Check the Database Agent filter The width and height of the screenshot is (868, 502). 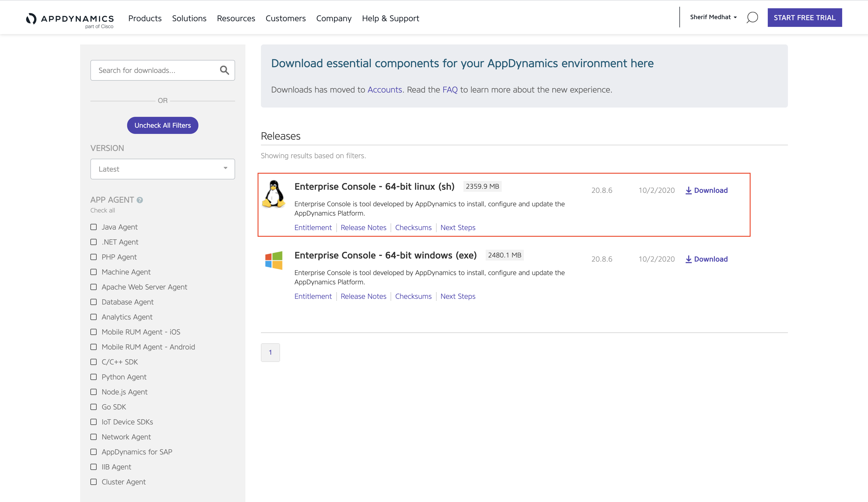click(x=93, y=302)
